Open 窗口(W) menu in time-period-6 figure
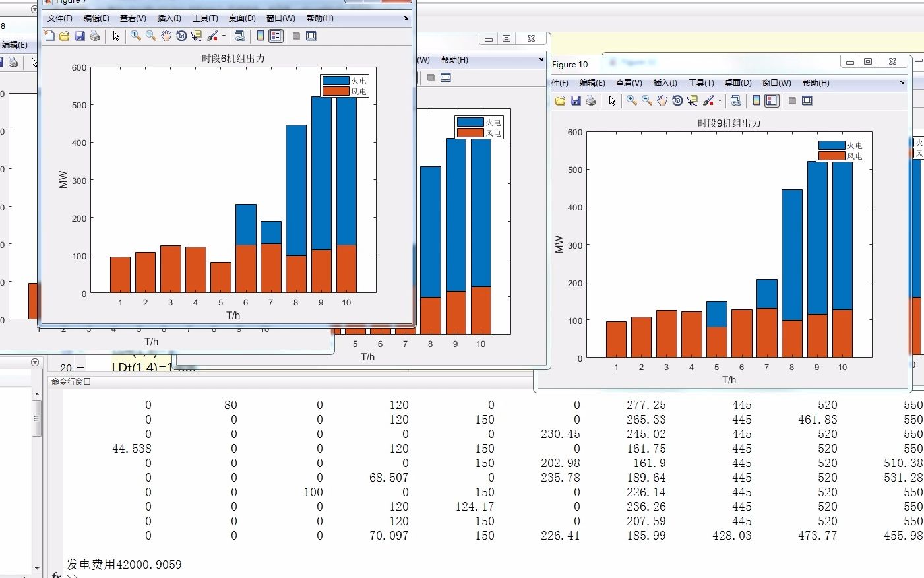 [281, 18]
